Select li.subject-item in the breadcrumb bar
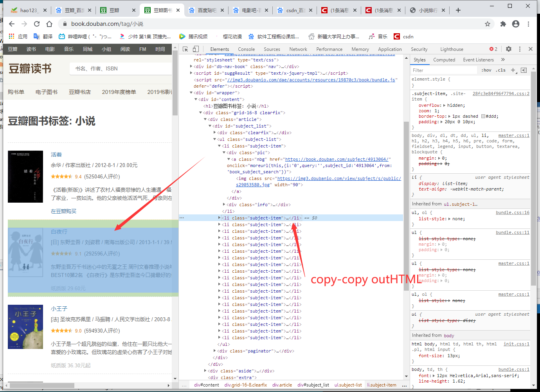540x392 pixels. [x=382, y=385]
